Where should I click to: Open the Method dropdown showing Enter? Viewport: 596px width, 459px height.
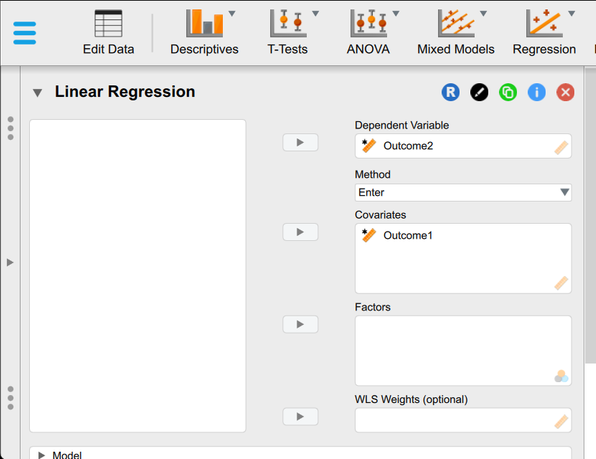click(x=463, y=193)
